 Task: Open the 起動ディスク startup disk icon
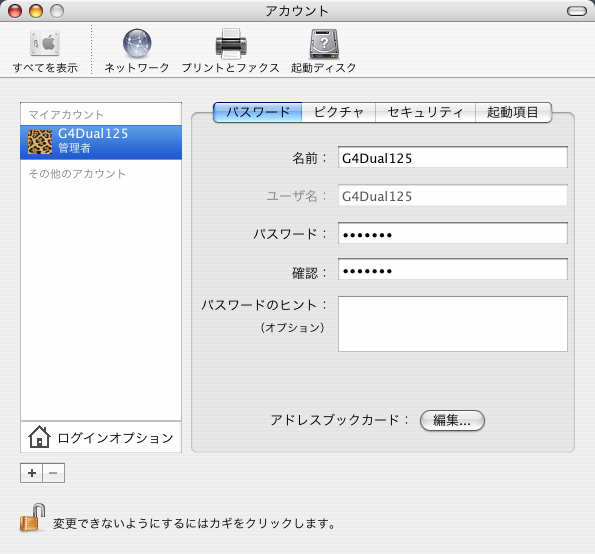[324, 44]
